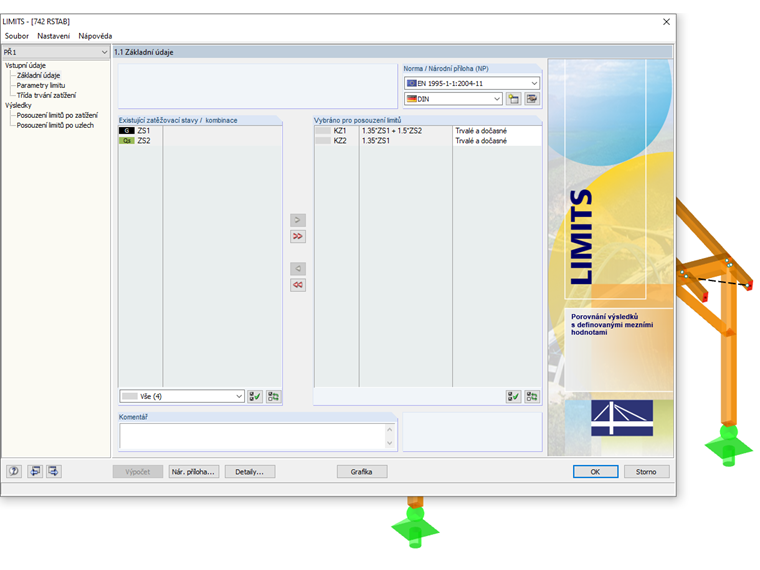The width and height of the screenshot is (760, 570).
Task: Click the G category badge of ZS1
Action: pyautogui.click(x=127, y=131)
